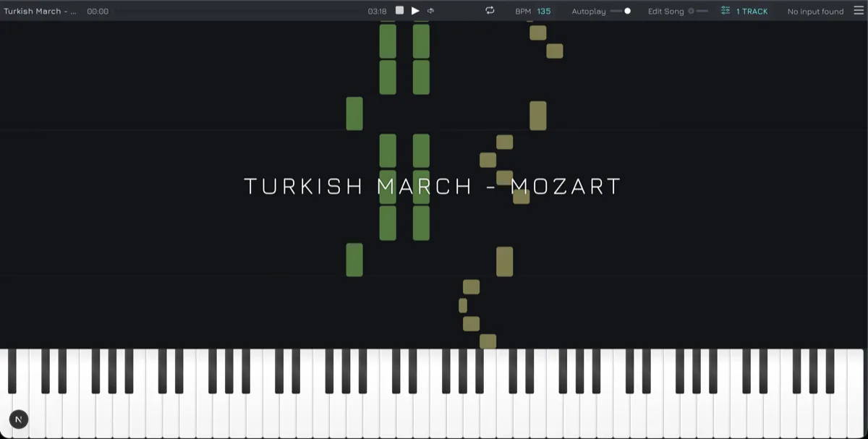Click the round N logo badge
Screen dimensions: 868x439
[19, 419]
